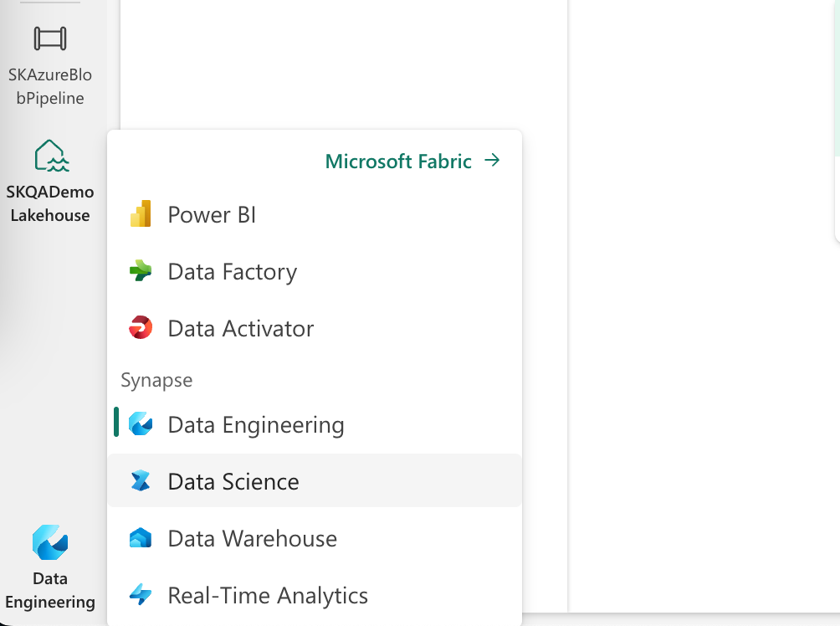This screenshot has height=626, width=840.
Task: Open the Microsoft Fabric link
Action: pos(397,161)
